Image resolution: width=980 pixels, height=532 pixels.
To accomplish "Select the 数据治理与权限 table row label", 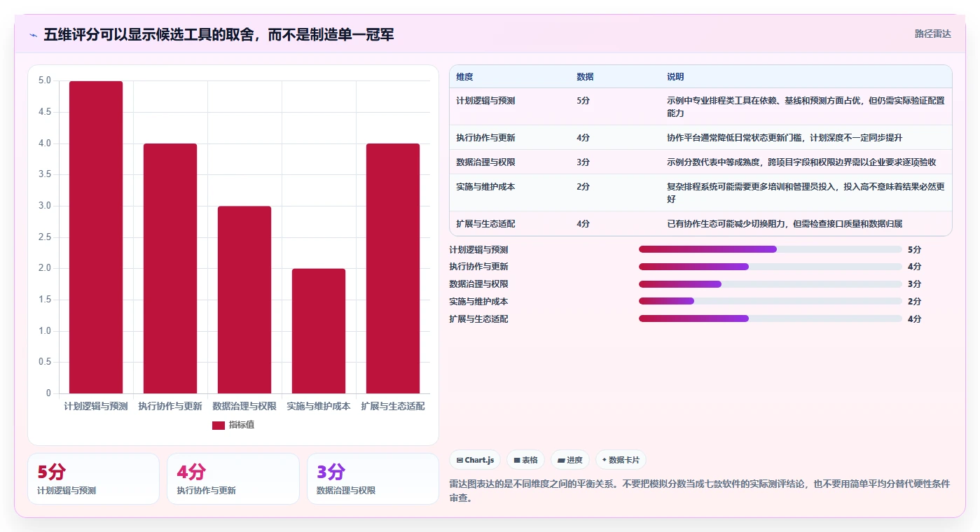I will (x=485, y=162).
